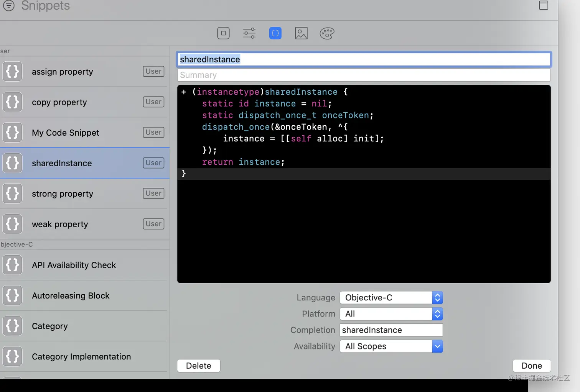Select the My Code Snippet row

pos(84,133)
